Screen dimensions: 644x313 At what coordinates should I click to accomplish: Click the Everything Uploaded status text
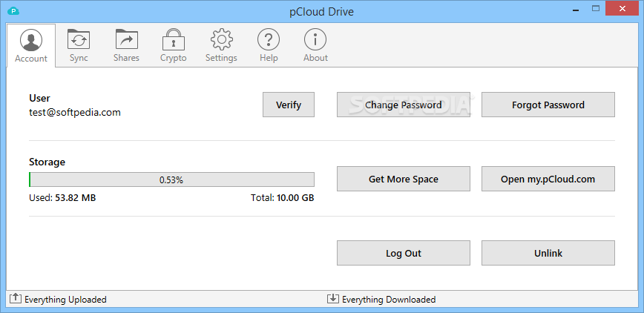click(x=66, y=300)
